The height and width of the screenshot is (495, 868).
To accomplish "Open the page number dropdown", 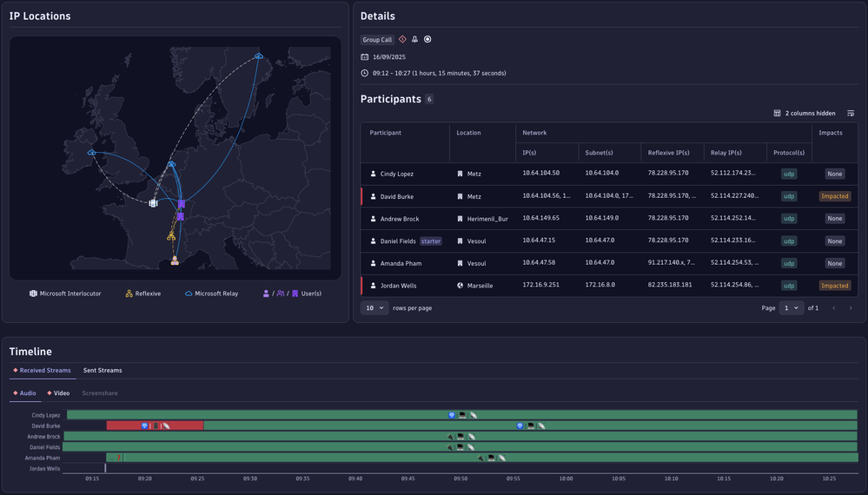I will (791, 308).
